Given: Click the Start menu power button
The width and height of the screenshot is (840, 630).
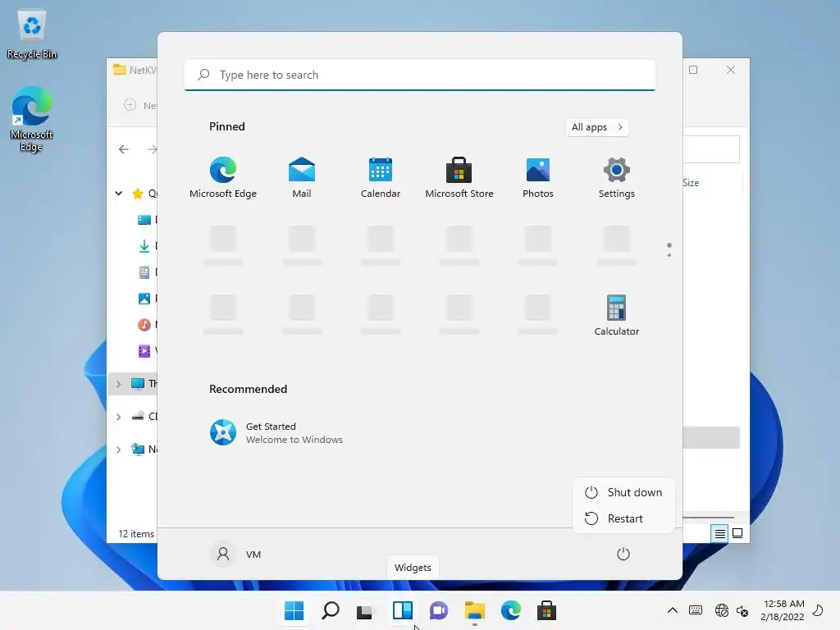Looking at the screenshot, I should tap(623, 554).
